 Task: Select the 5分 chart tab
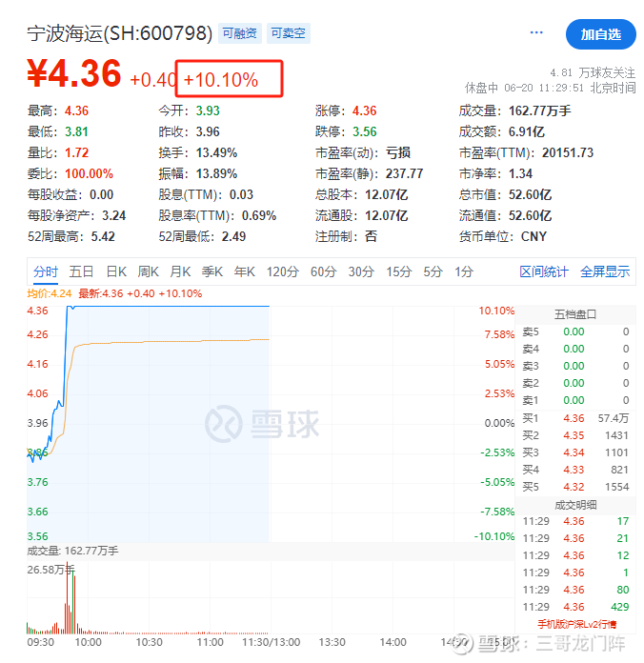pos(433,271)
